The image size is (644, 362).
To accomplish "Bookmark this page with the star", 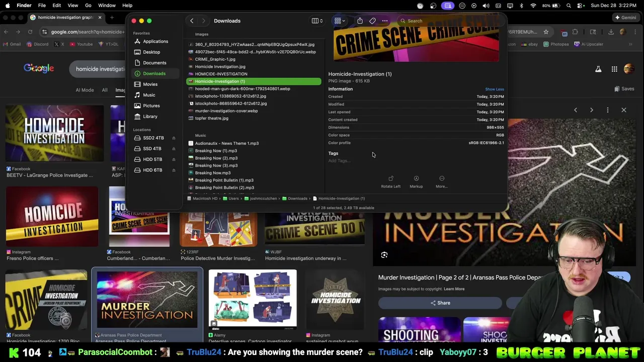I will [x=546, y=32].
